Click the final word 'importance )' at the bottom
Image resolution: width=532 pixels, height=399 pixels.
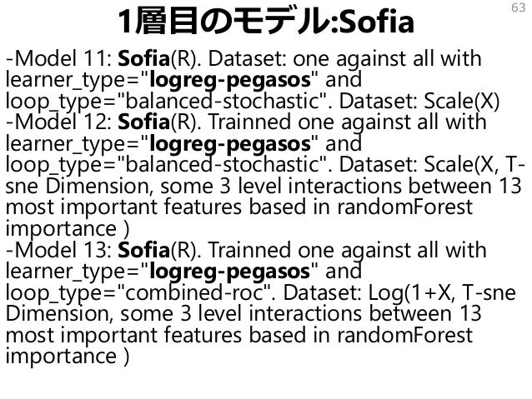tap(68, 357)
